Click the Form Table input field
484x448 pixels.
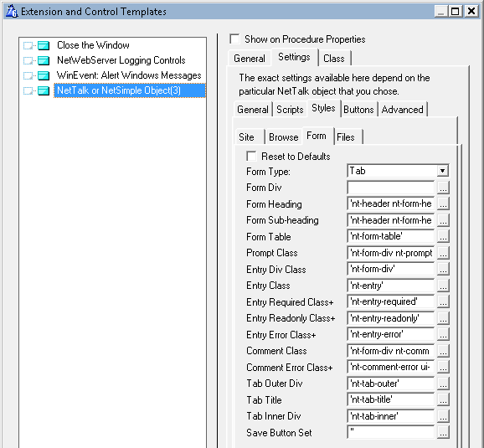[390, 236]
